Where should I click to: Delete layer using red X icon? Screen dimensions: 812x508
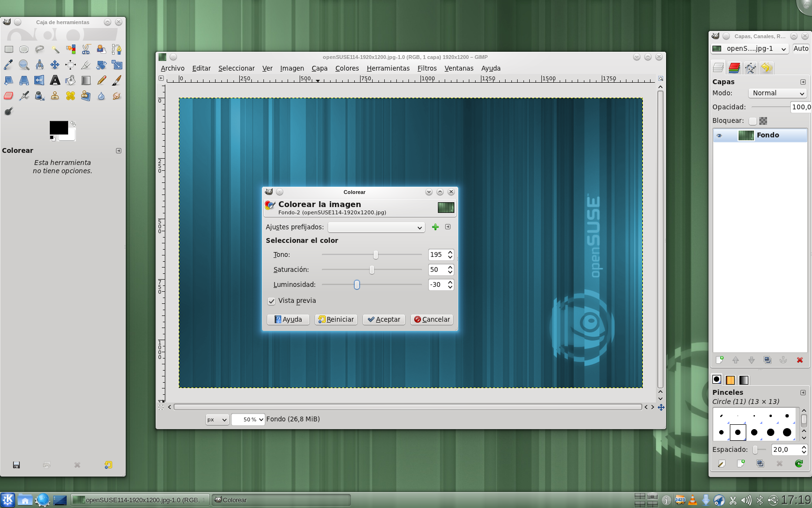pos(799,360)
